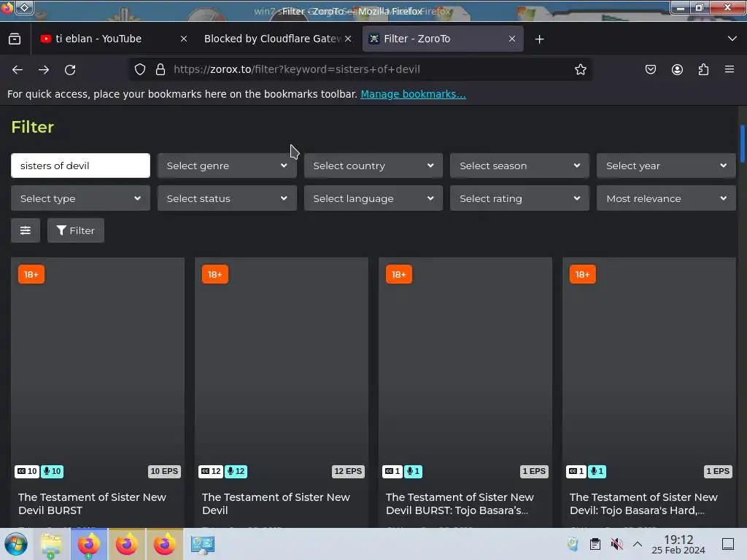Bookmark this page with the star
747x560 pixels.
[x=580, y=69]
